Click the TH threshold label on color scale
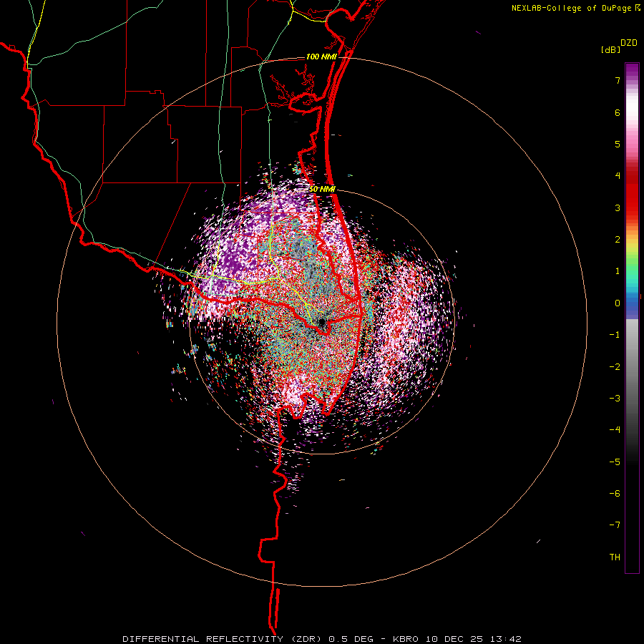The height and width of the screenshot is (644, 644). point(615,557)
